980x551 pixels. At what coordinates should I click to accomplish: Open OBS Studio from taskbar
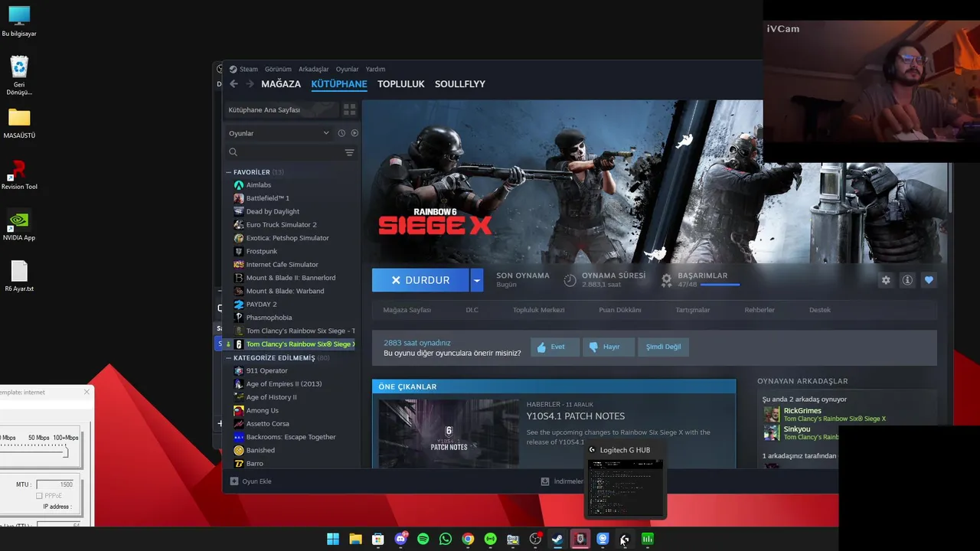[x=535, y=540]
